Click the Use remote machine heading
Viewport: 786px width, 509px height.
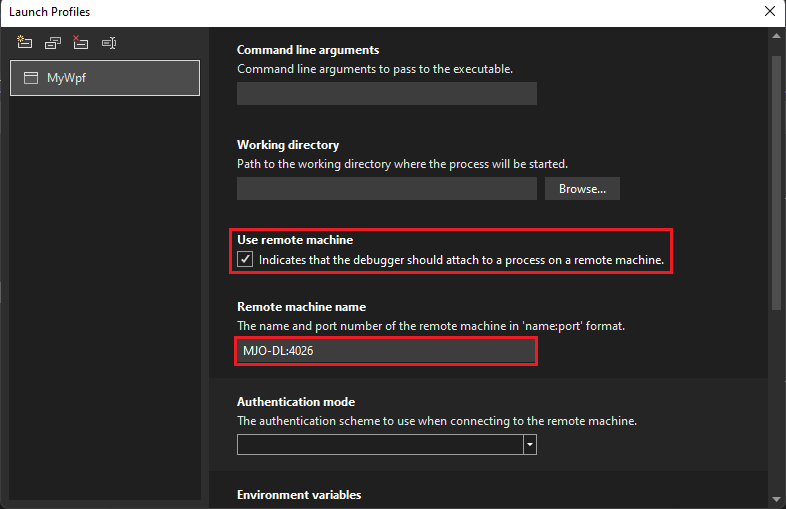pyautogui.click(x=295, y=240)
